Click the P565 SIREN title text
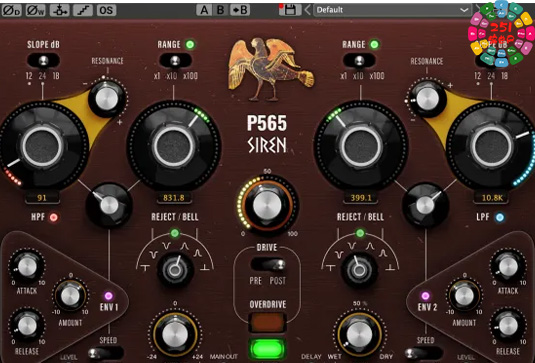The height and width of the screenshot is (363, 535). coord(267,134)
